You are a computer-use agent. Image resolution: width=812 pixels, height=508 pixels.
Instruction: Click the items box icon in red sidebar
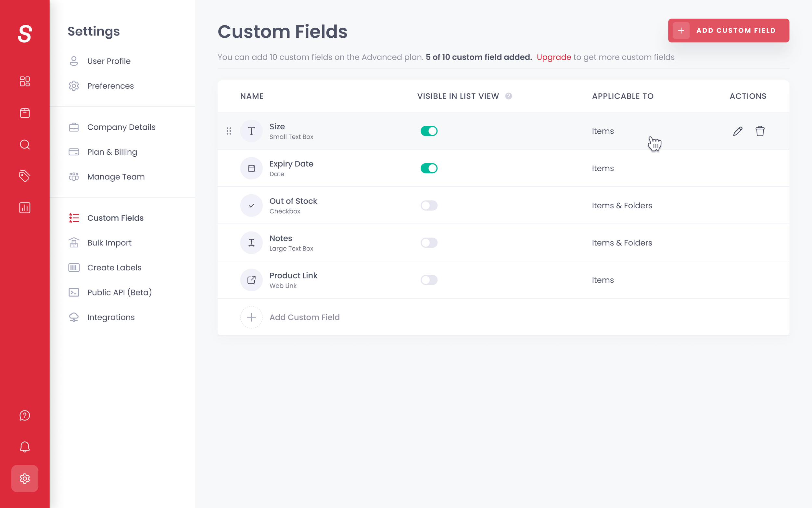point(25,113)
